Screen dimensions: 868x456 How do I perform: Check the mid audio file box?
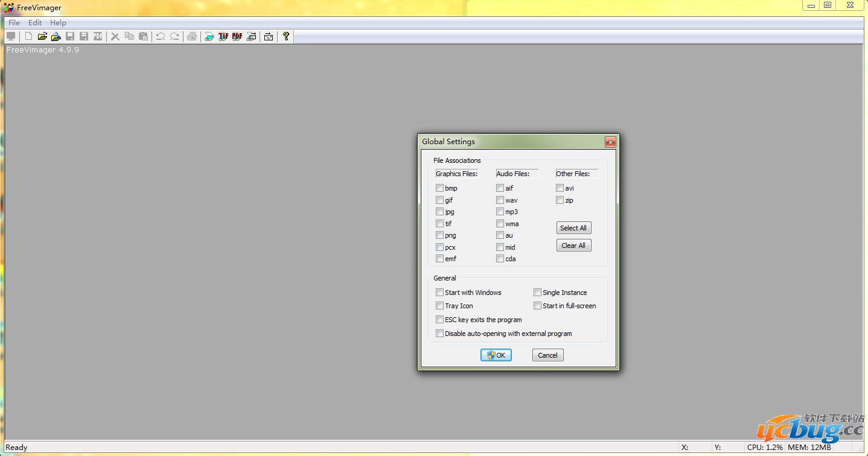[x=500, y=247]
